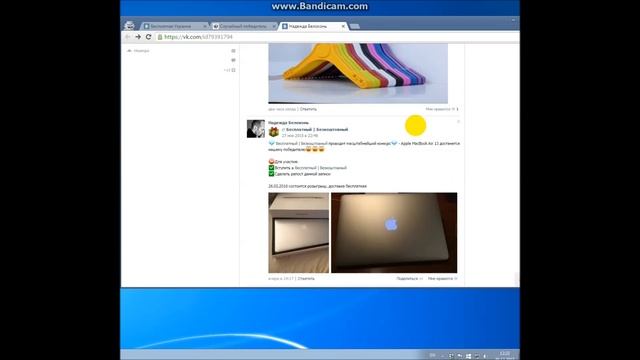
Task: Click the browser forward arrow
Action: [x=138, y=37]
